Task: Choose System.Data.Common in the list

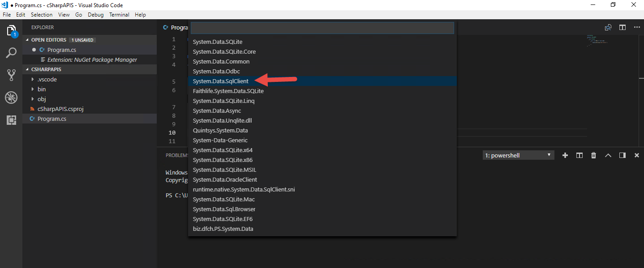Action: pos(322,61)
